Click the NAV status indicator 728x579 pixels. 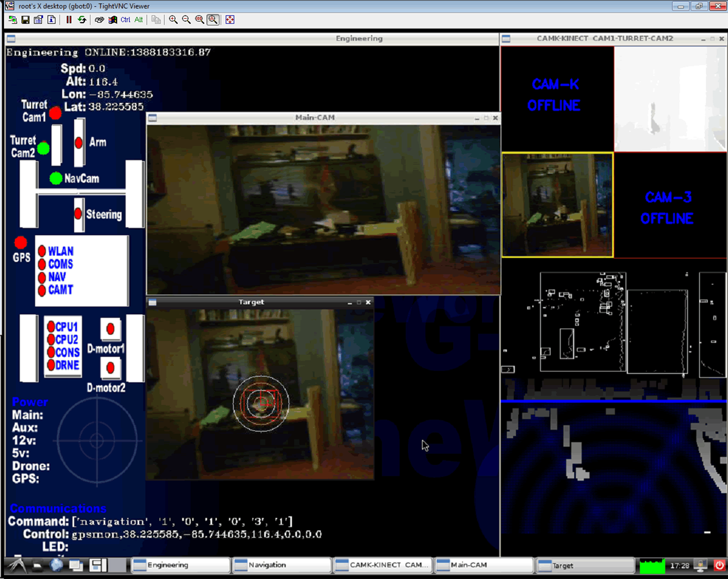pos(42,277)
